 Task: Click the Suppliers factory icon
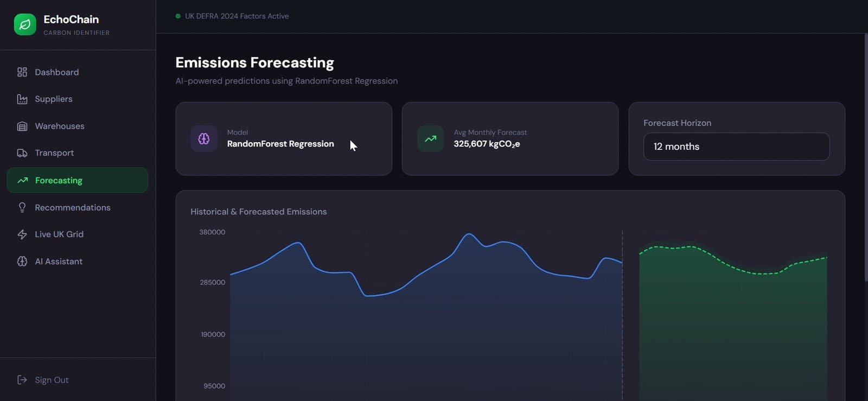22,99
